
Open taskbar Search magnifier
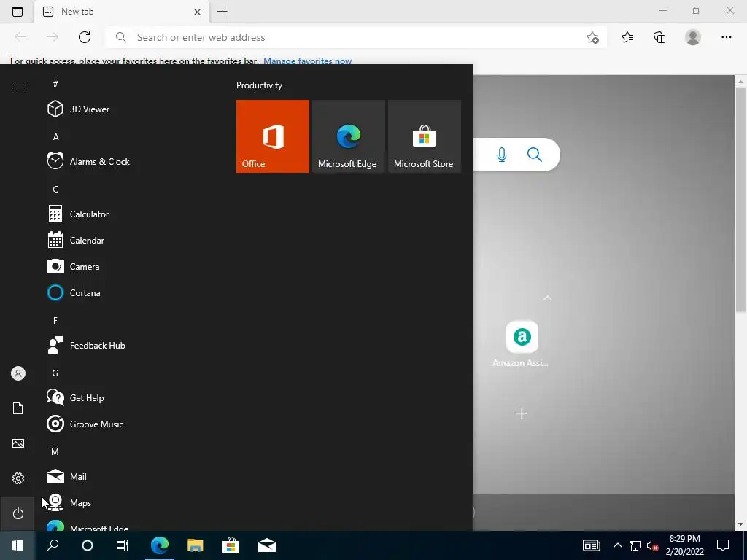tap(53, 545)
